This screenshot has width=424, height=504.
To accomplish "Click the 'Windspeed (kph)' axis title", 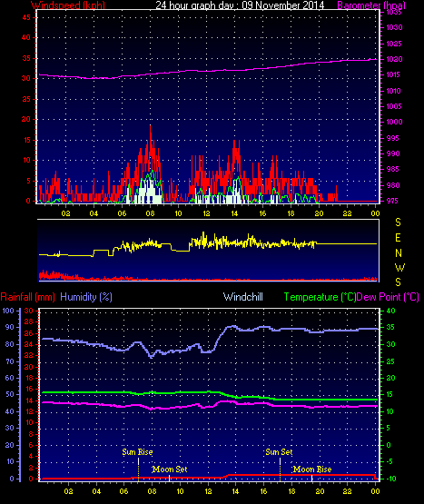I will click(68, 5).
